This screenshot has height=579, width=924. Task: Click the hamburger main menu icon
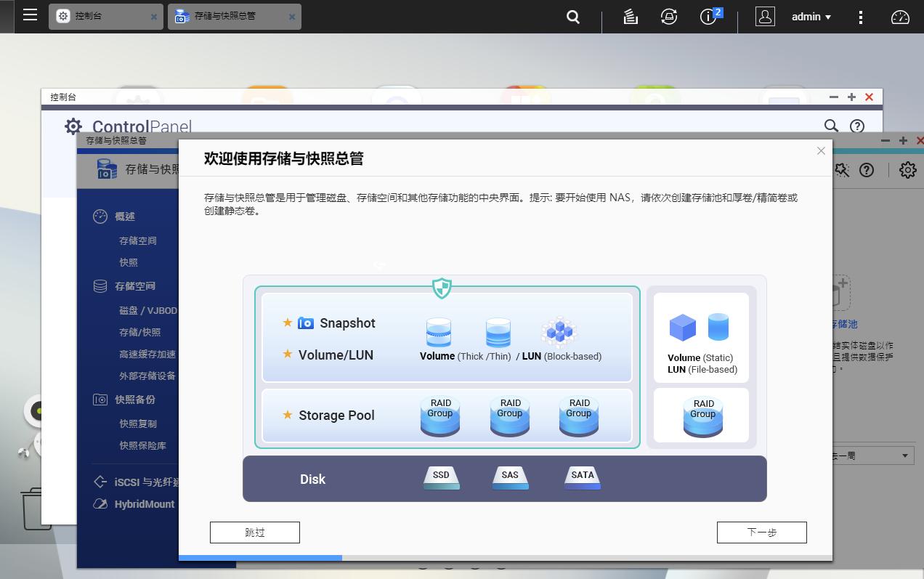click(30, 15)
